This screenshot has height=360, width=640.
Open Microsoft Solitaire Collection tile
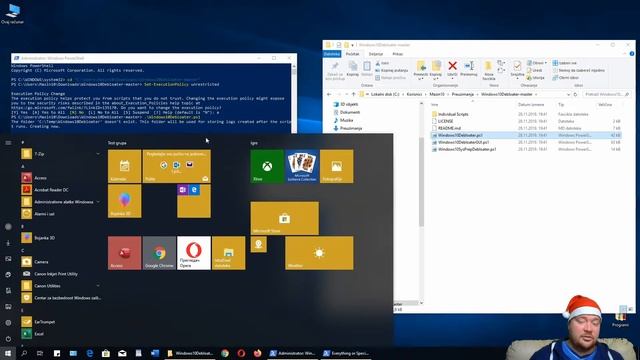pos(302,166)
